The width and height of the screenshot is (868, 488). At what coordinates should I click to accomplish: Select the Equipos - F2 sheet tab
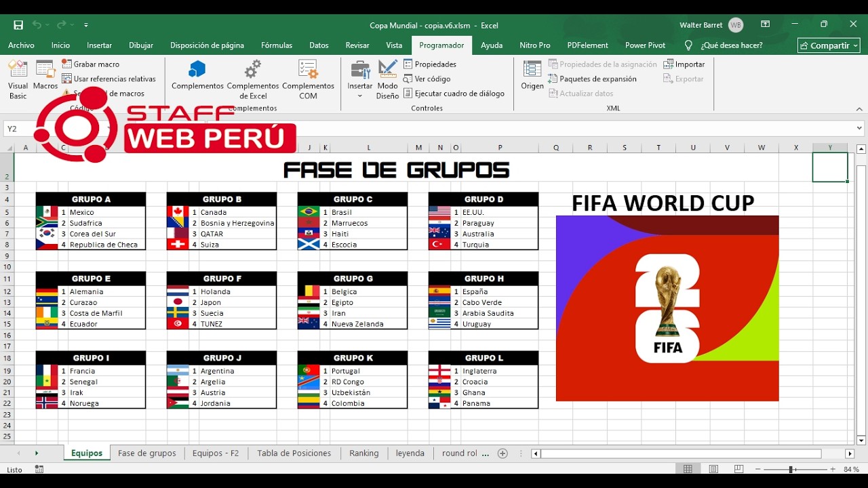pyautogui.click(x=216, y=453)
